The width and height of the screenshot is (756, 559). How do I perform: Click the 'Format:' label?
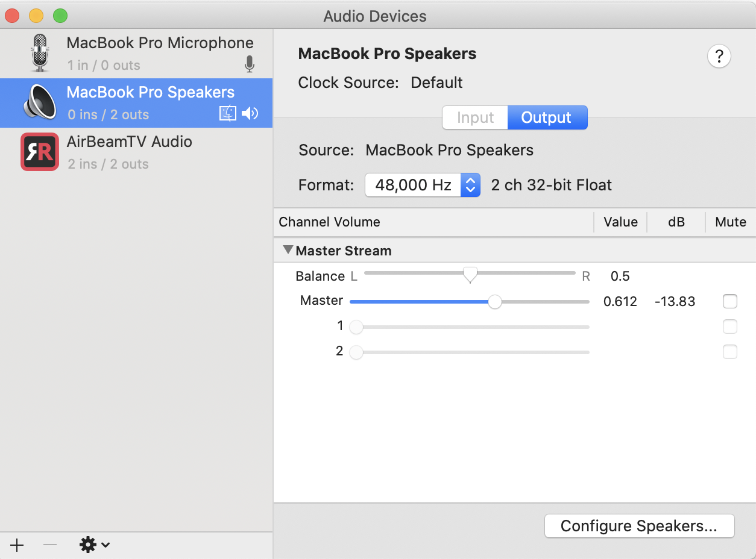pyautogui.click(x=326, y=185)
